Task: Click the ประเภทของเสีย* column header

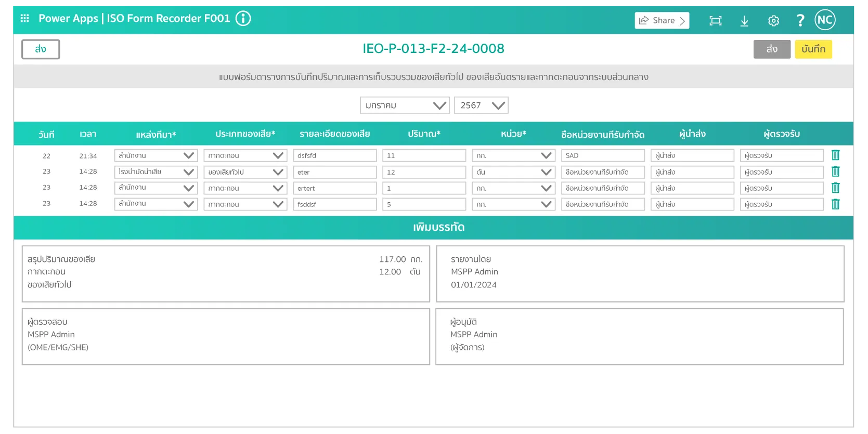Action: pos(245,134)
